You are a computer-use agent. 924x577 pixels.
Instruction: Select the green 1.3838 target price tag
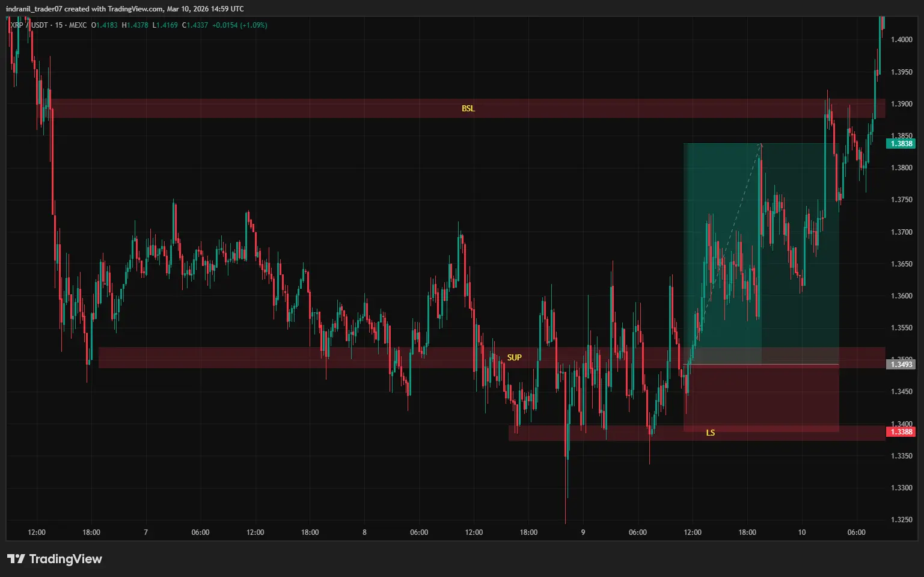901,143
